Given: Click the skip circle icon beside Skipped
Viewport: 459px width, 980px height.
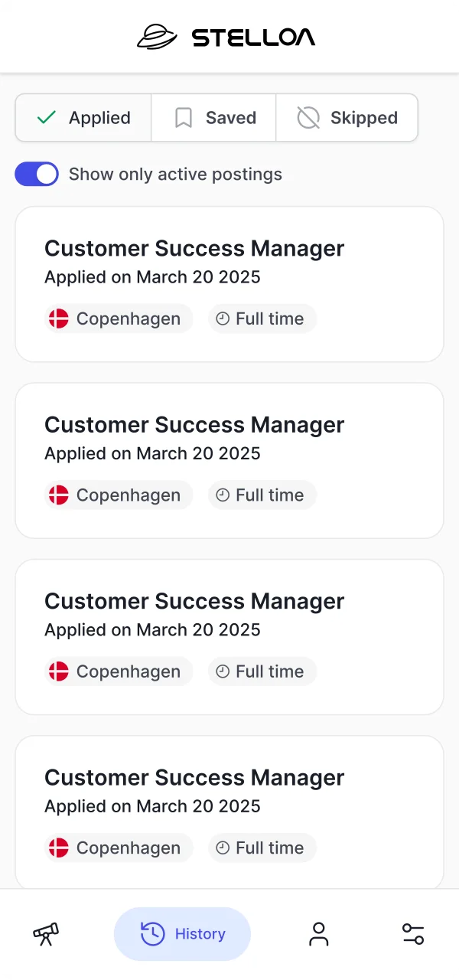Looking at the screenshot, I should [x=308, y=117].
